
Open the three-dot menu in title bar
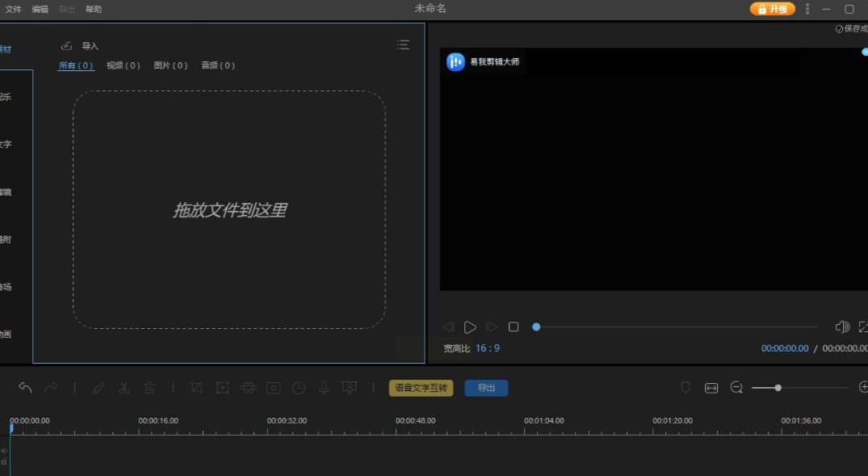(807, 9)
